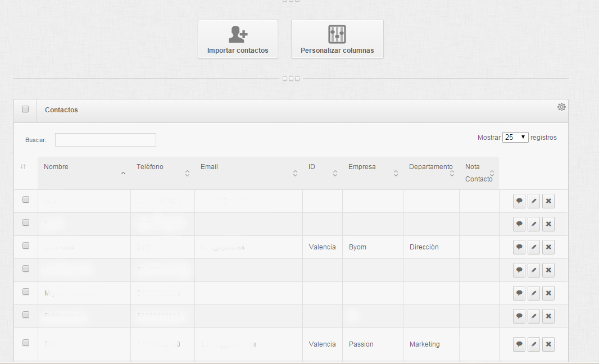Click the pencil icon in the first contact row
599x364 pixels.
pos(534,201)
